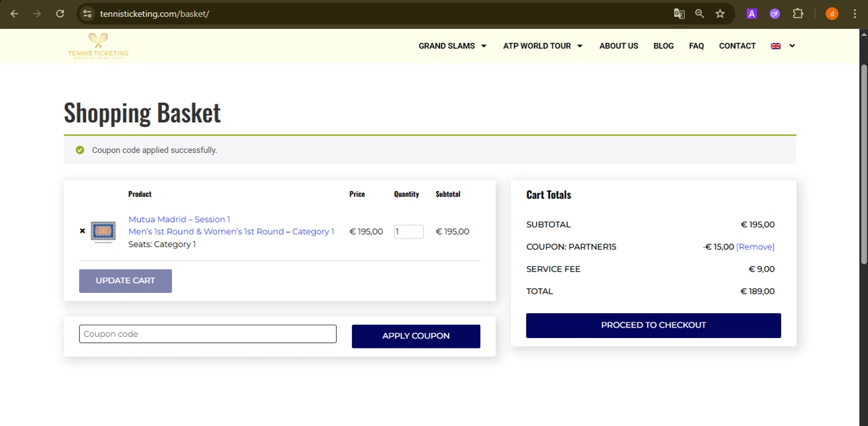The image size is (868, 426).
Task: Go back to the previous page
Action: point(14,14)
